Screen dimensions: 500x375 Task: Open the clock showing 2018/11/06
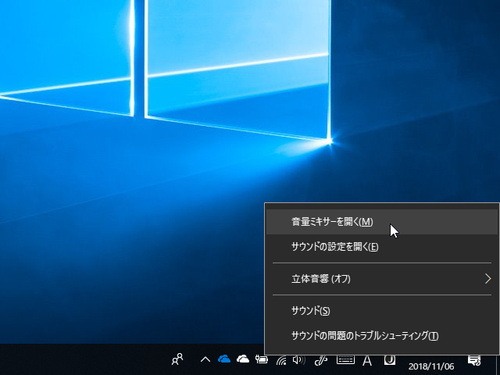point(431,366)
